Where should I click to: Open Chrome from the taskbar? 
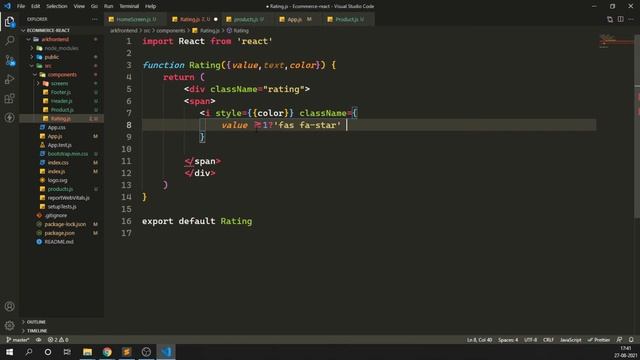click(107, 352)
